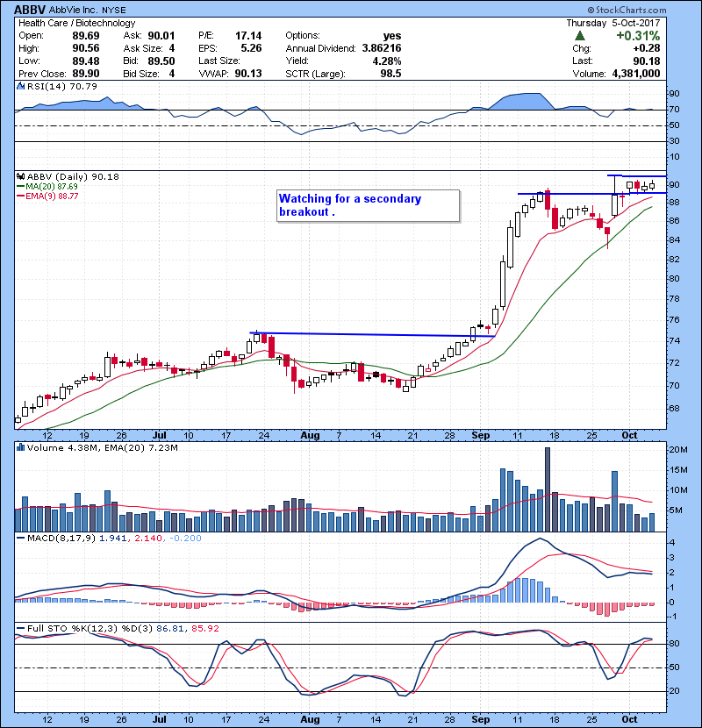
Task: Click the bar-chart icon beside the Volume label
Action: (x=20, y=447)
